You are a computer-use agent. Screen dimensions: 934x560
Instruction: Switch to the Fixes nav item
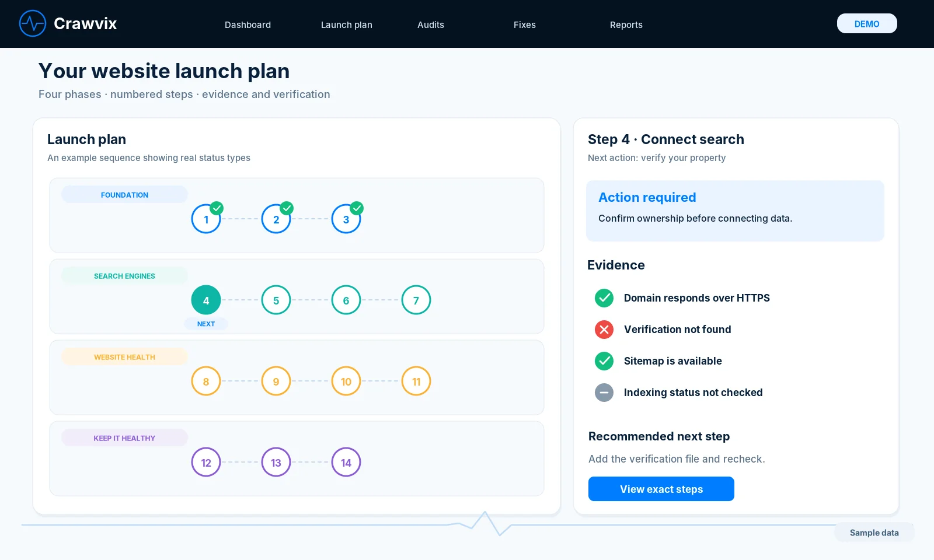point(525,24)
